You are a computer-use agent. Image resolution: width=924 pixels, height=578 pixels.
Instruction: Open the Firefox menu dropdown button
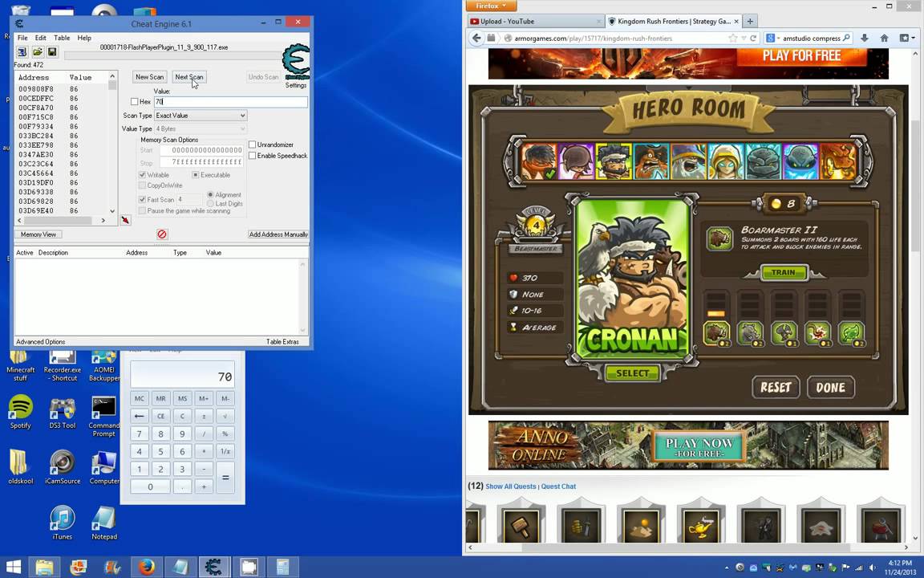click(492, 6)
